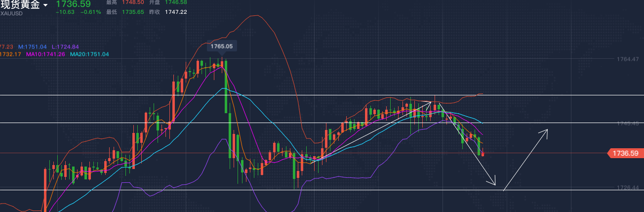Viewport: 644px width, 212px height.
Task: Click the -10.63 price change value
Action: pos(65,12)
